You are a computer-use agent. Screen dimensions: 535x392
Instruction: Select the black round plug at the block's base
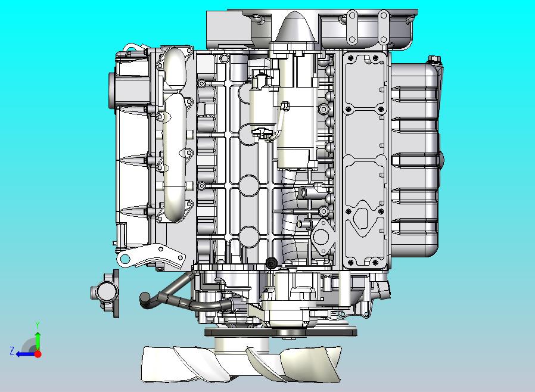(x=271, y=263)
